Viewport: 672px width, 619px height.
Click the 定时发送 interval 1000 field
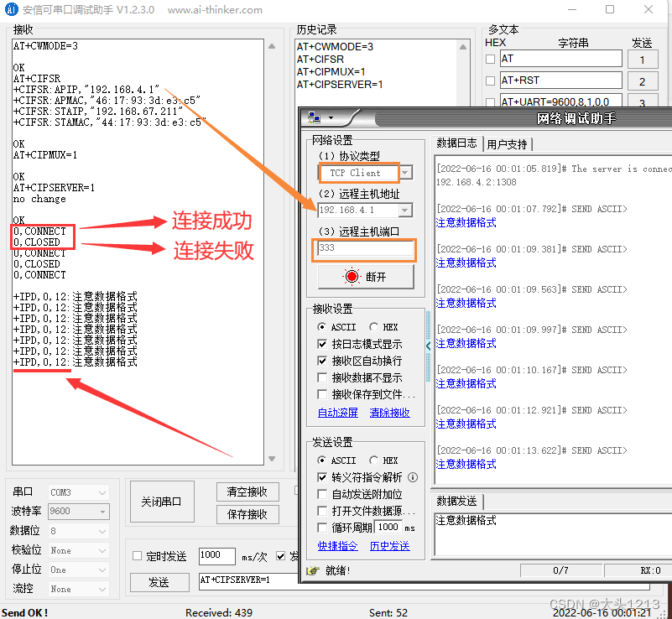[x=216, y=555]
